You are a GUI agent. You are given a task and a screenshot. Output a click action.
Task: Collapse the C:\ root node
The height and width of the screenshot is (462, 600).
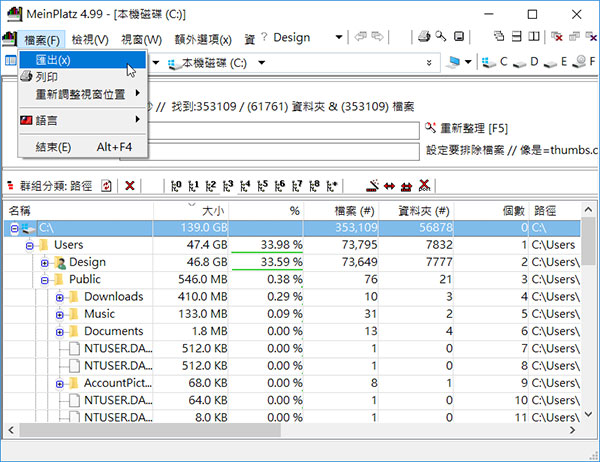coord(14,229)
